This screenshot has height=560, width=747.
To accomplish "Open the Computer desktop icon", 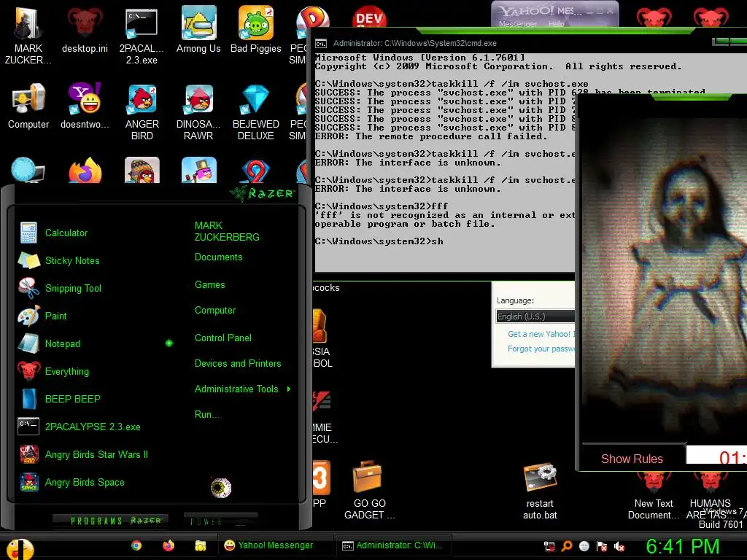I will 28,106.
